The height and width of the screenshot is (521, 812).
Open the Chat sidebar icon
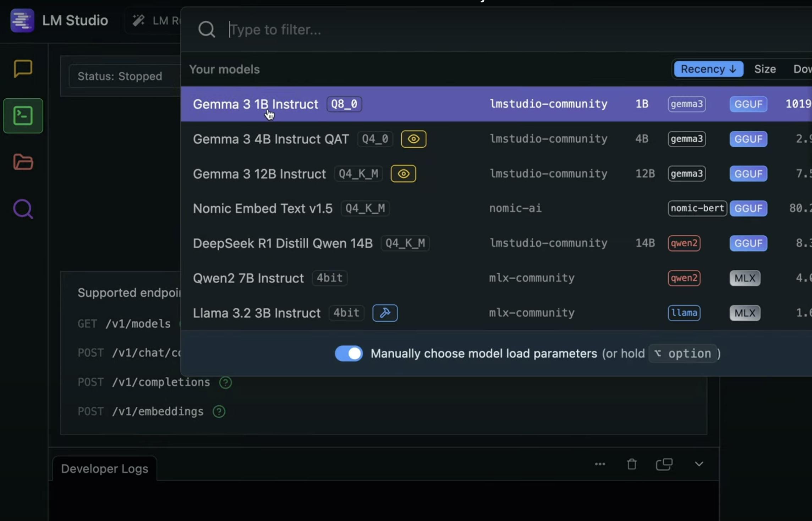point(23,68)
